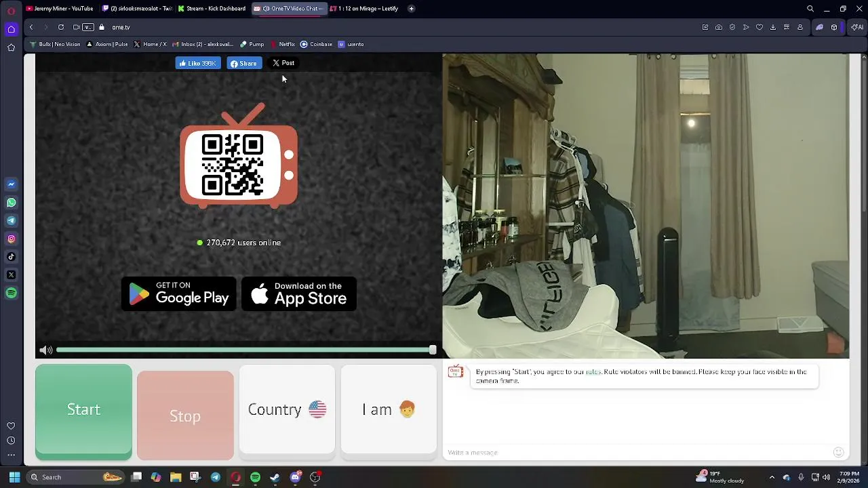Open TikTok in the Opera sidebar
Viewport: 868px width, 488px height.
point(11,257)
